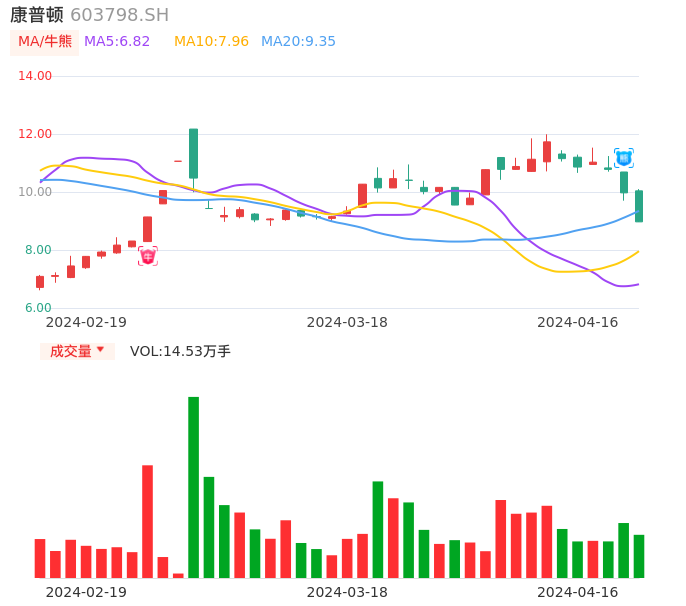Click the stock code 603798.SH
686x606 pixels.
tap(119, 15)
